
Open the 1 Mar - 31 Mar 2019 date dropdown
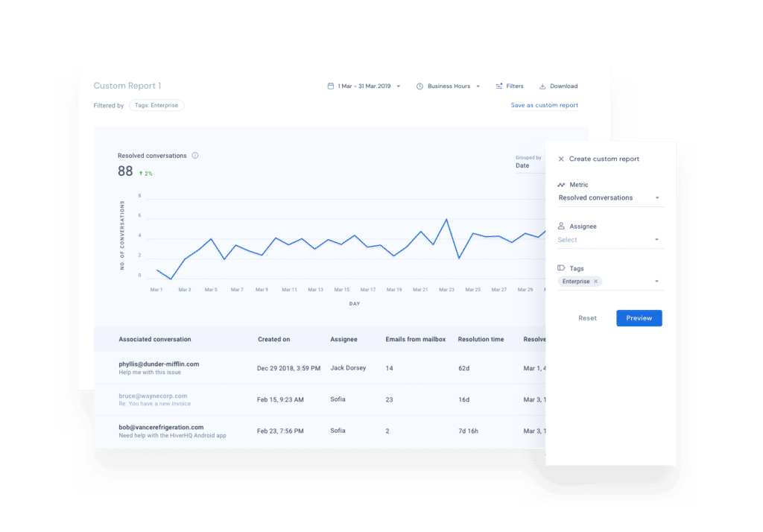tap(364, 86)
